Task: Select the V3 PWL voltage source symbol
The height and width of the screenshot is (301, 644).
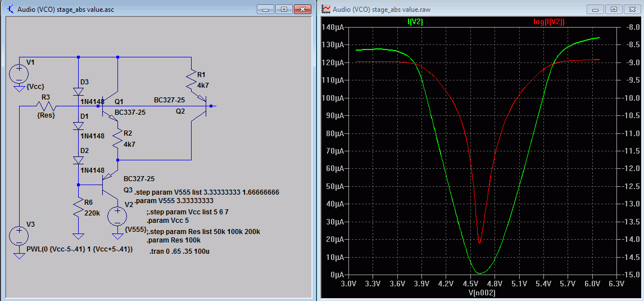Action: (19, 236)
